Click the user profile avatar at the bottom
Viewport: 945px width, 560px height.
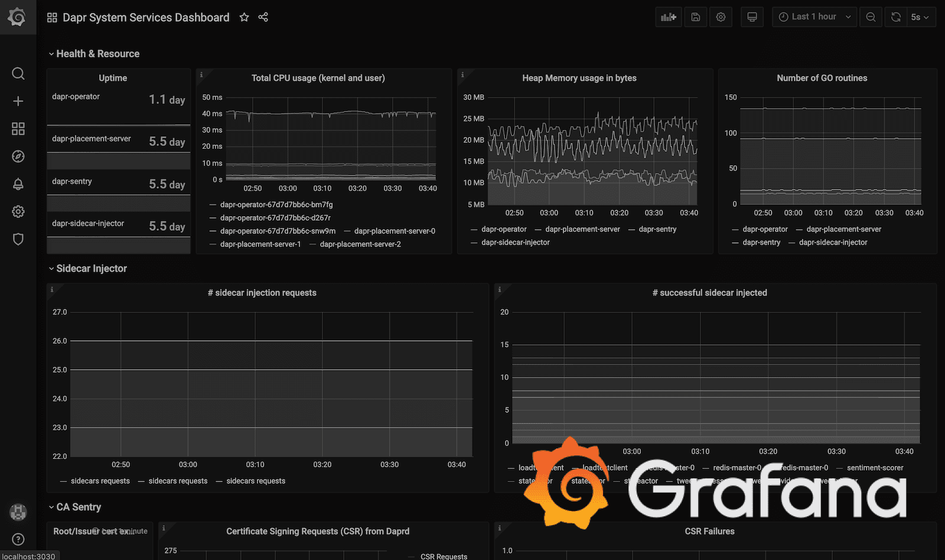18,513
